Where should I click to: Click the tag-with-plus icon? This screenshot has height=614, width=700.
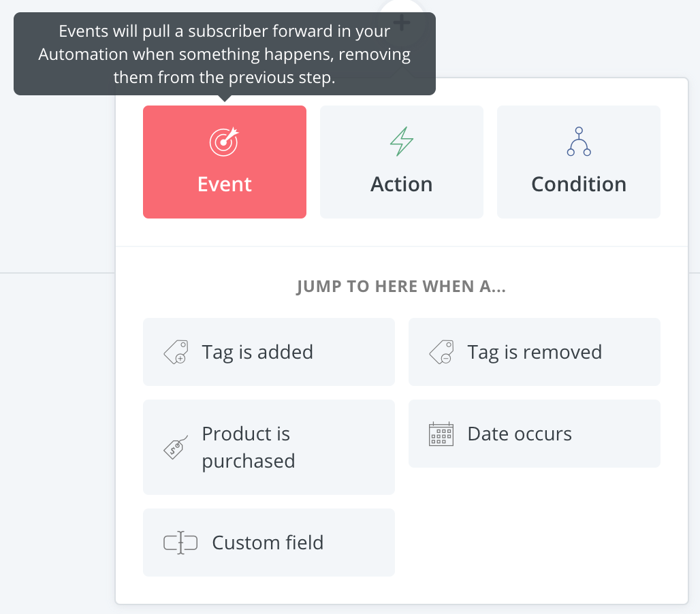175,352
